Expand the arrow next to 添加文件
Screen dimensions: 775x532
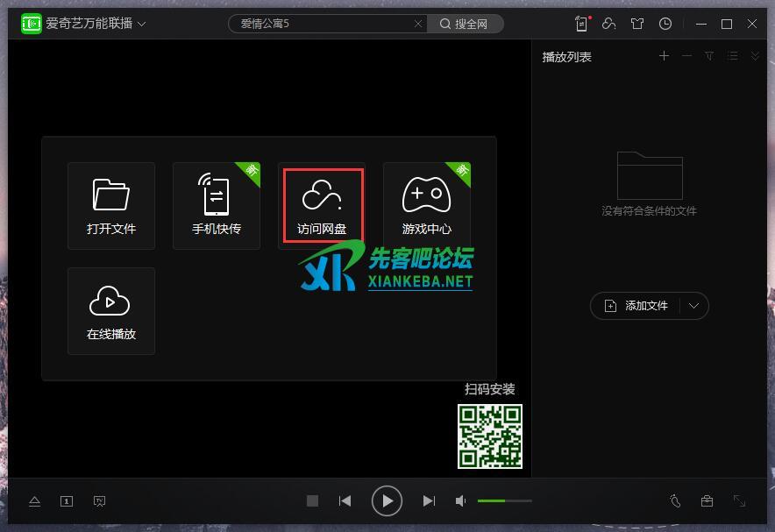point(694,306)
